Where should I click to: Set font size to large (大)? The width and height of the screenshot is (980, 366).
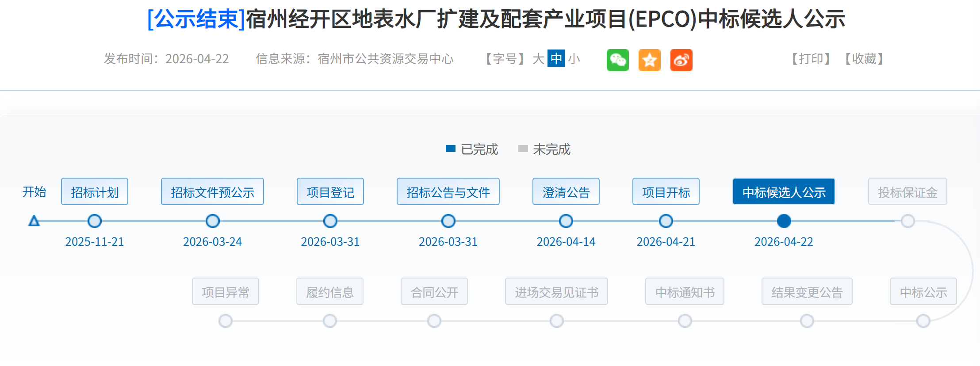(x=538, y=59)
